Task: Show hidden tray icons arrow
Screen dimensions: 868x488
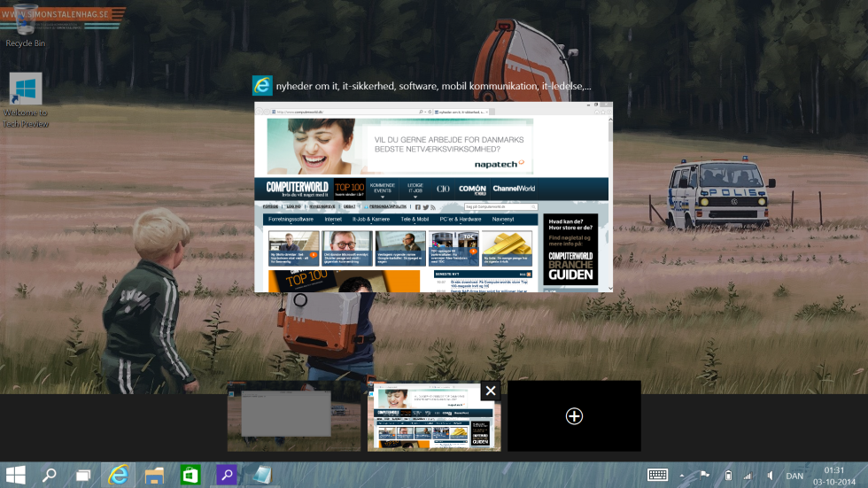Action: 682,476
